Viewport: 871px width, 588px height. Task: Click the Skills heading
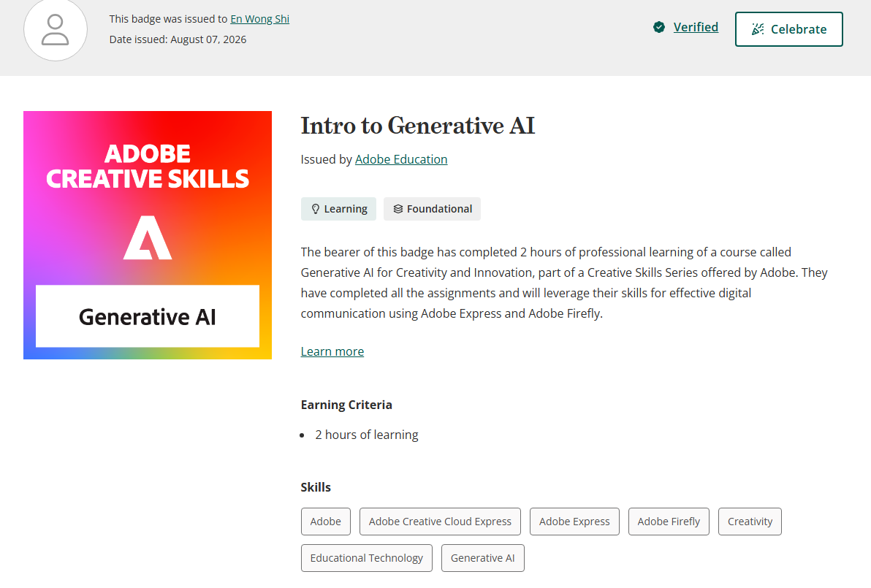(x=316, y=487)
